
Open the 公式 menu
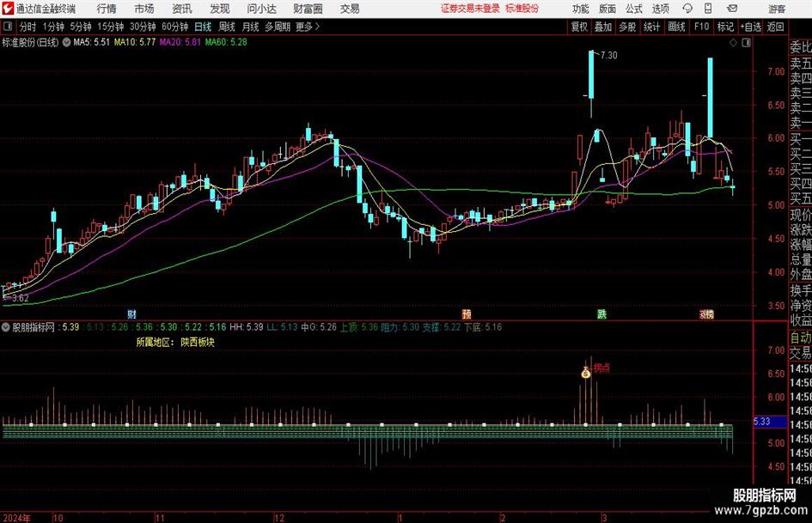[634, 9]
